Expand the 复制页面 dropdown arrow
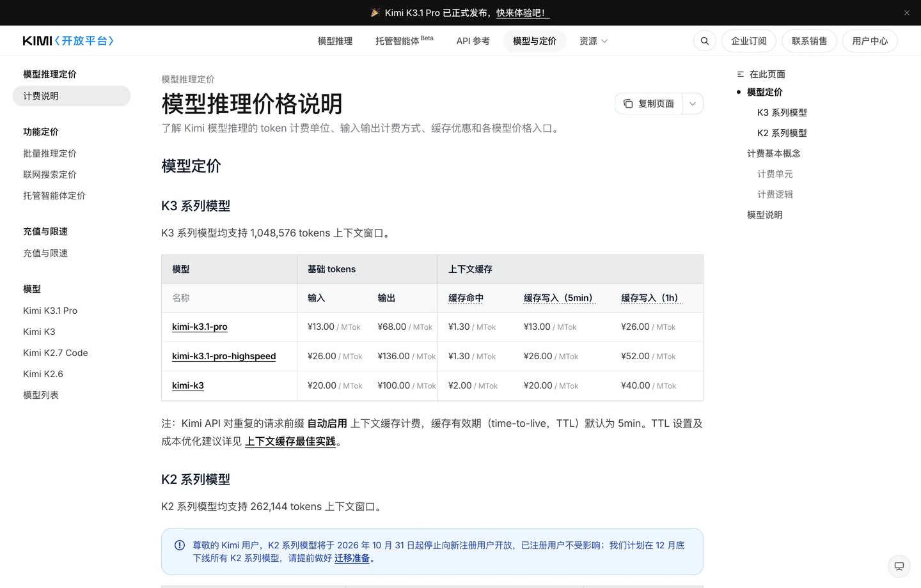 tap(693, 104)
